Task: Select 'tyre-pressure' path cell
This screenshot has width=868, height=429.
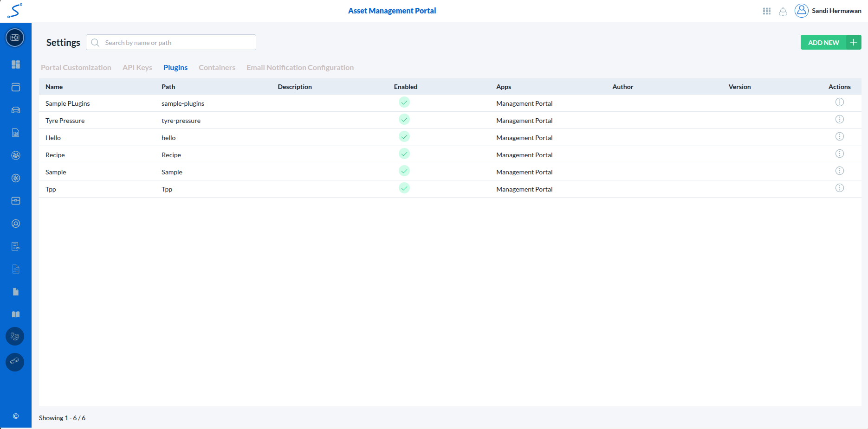Action: [x=181, y=121]
